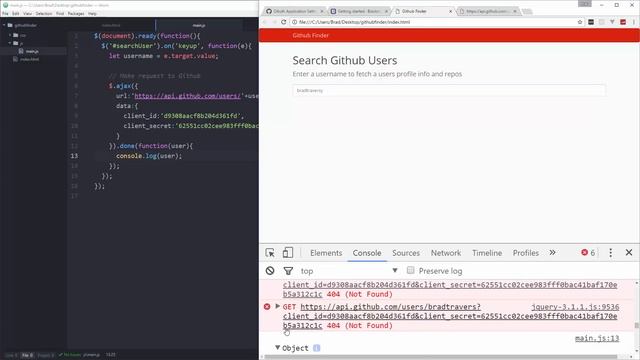The image size is (640, 360).
Task: Open the Help menu in Atom
Action: click(x=92, y=13)
